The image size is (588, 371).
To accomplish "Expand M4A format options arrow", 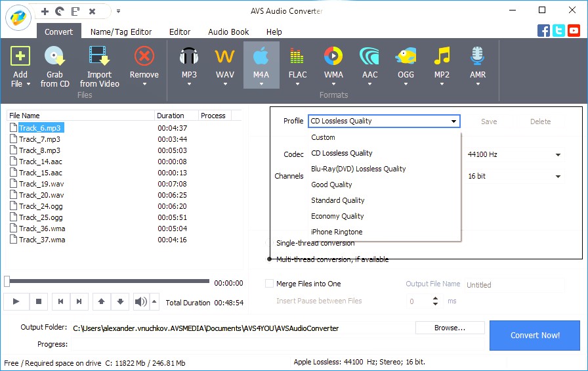I will [x=261, y=85].
